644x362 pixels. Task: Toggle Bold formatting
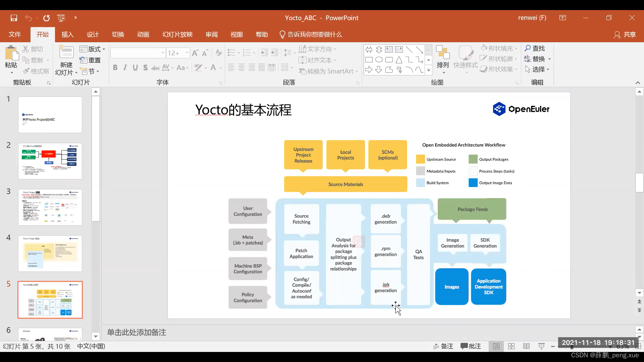[115, 68]
